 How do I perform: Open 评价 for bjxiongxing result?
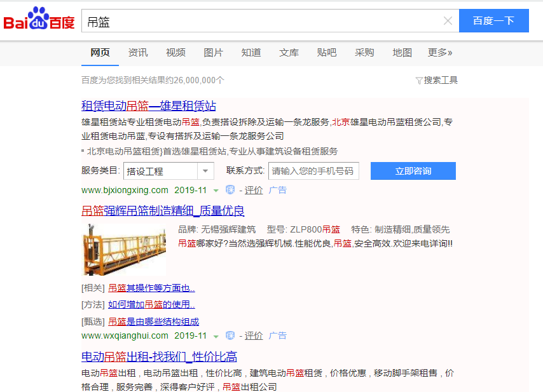tap(254, 191)
